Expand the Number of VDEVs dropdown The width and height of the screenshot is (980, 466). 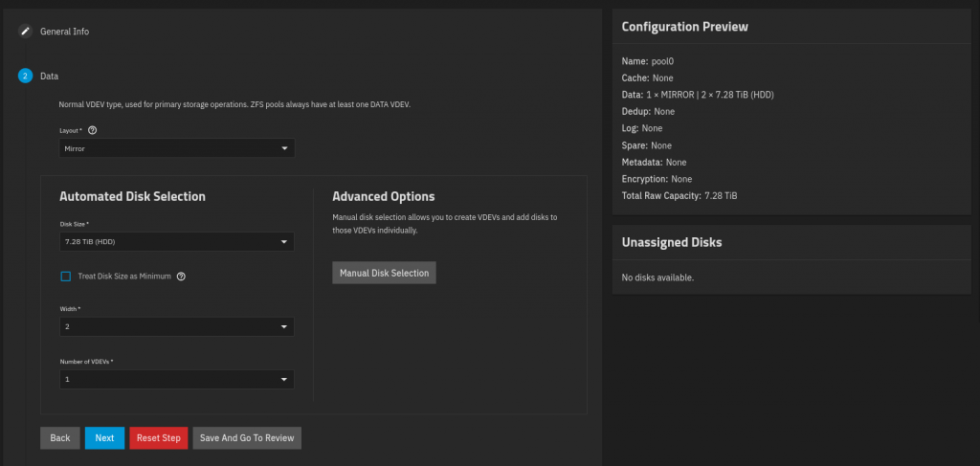(x=176, y=380)
